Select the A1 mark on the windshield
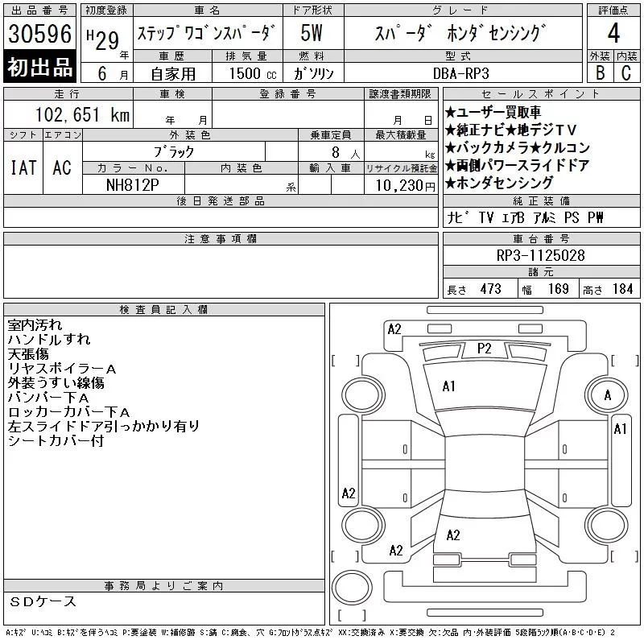Image resolution: width=644 pixels, height=644 pixels. 448,386
